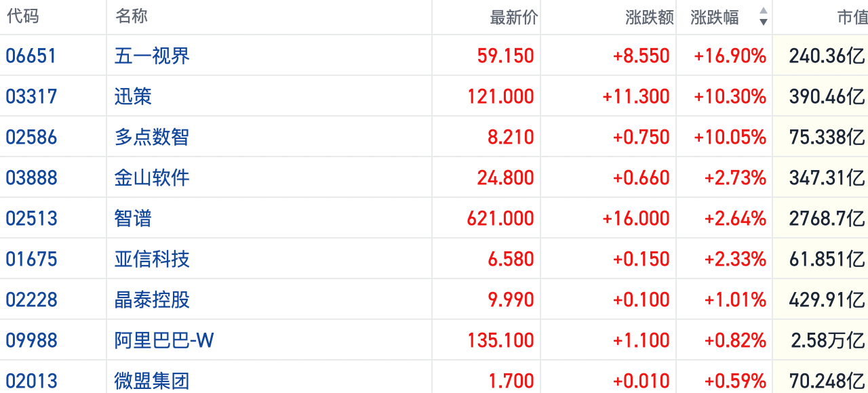
Task: Select the 迅策 stock name
Action: tap(133, 96)
